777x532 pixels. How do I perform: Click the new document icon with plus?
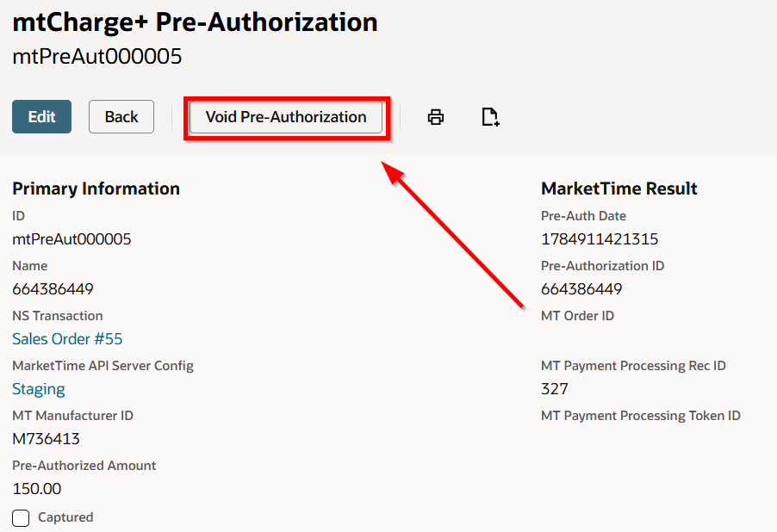pos(490,117)
